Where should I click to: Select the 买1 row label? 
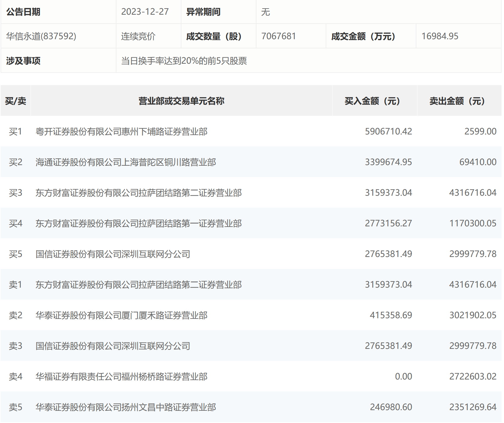click(x=16, y=131)
